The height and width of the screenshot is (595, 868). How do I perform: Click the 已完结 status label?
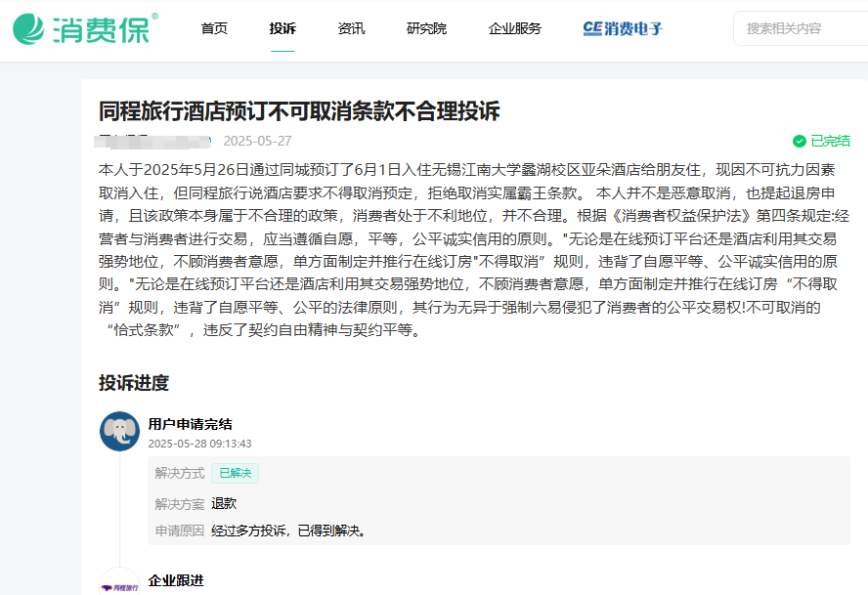(x=830, y=141)
